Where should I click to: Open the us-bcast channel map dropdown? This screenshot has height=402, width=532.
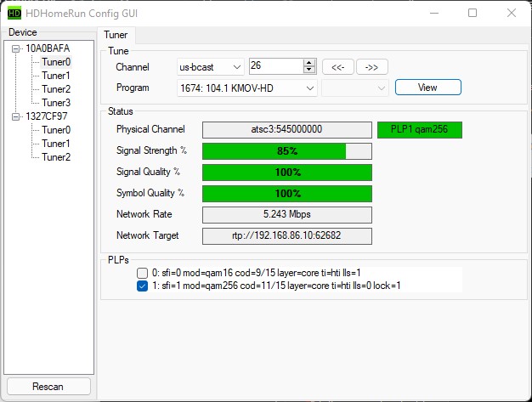[210, 67]
